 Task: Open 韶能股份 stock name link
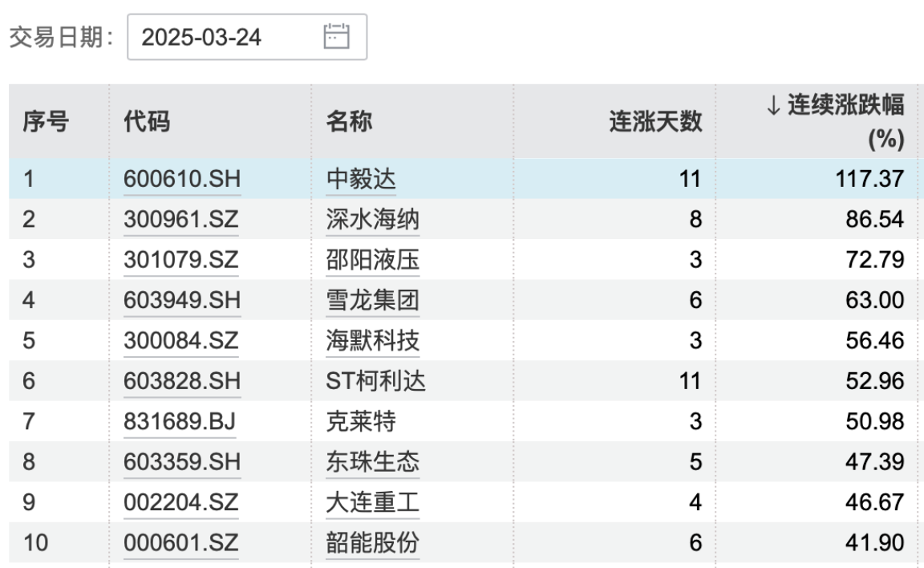(x=372, y=543)
